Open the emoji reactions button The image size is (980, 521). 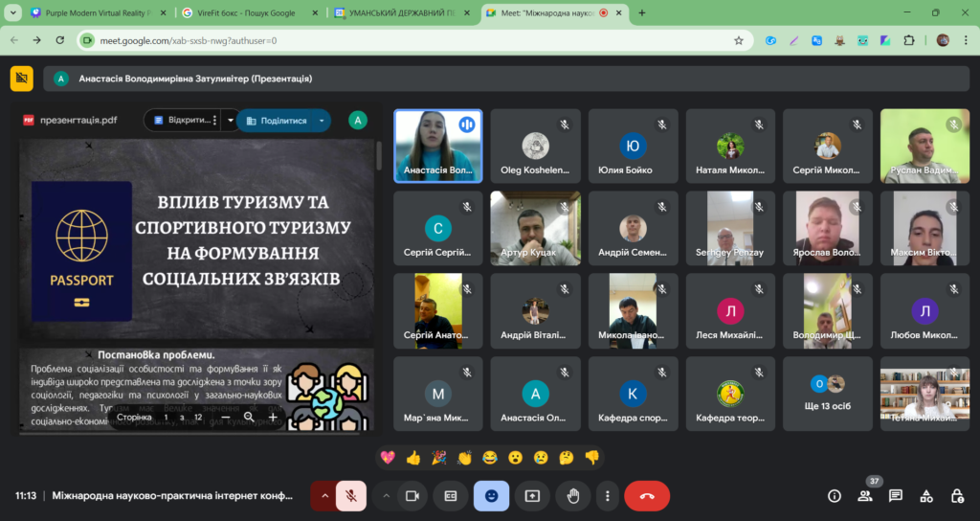[491, 496]
